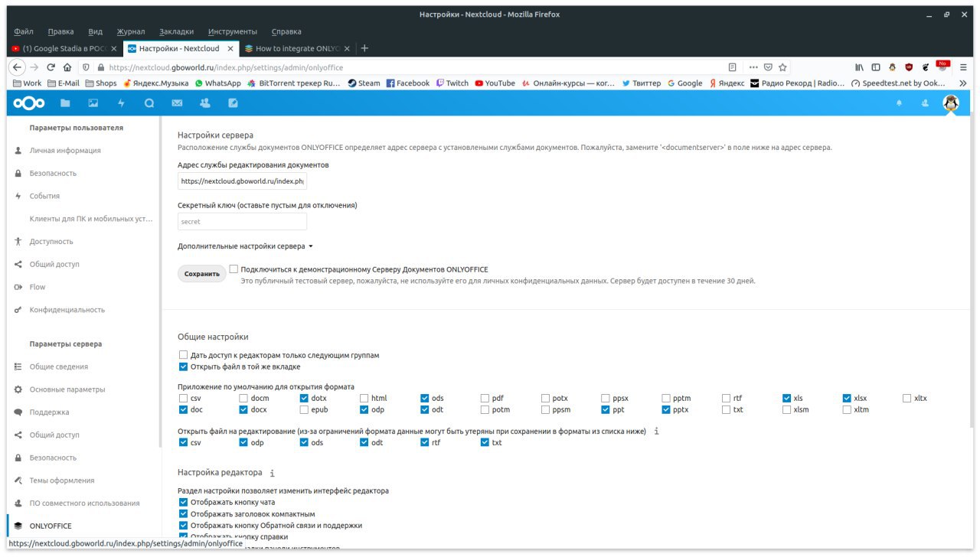Open the Firefox hamburger menu
The image size is (980, 557).
pos(965,67)
